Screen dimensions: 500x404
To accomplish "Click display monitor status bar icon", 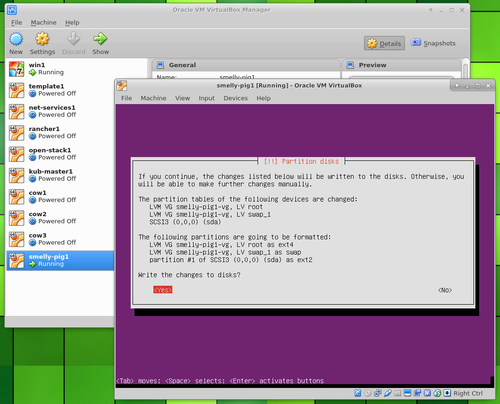I will tap(407, 393).
